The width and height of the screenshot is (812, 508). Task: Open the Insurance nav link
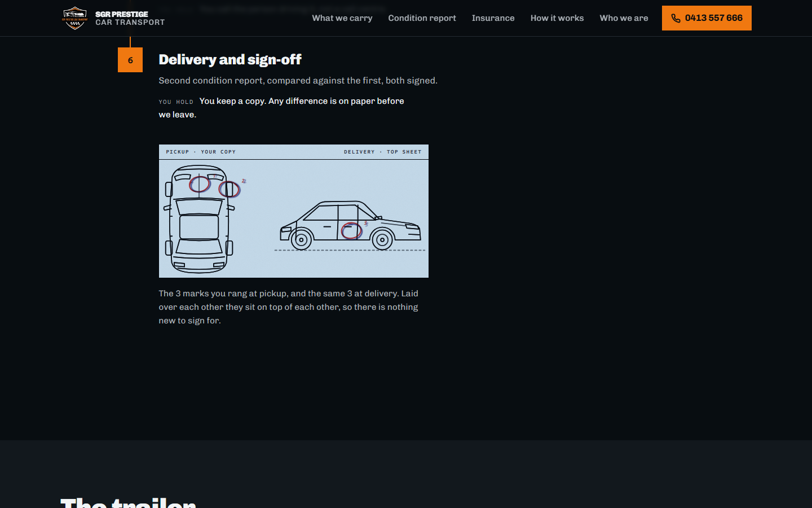[493, 18]
